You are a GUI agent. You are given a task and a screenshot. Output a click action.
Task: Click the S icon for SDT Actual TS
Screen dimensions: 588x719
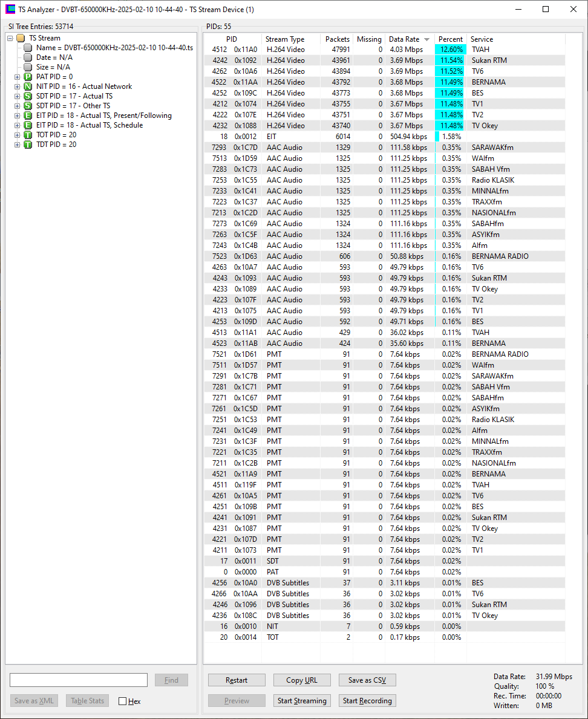tap(28, 96)
